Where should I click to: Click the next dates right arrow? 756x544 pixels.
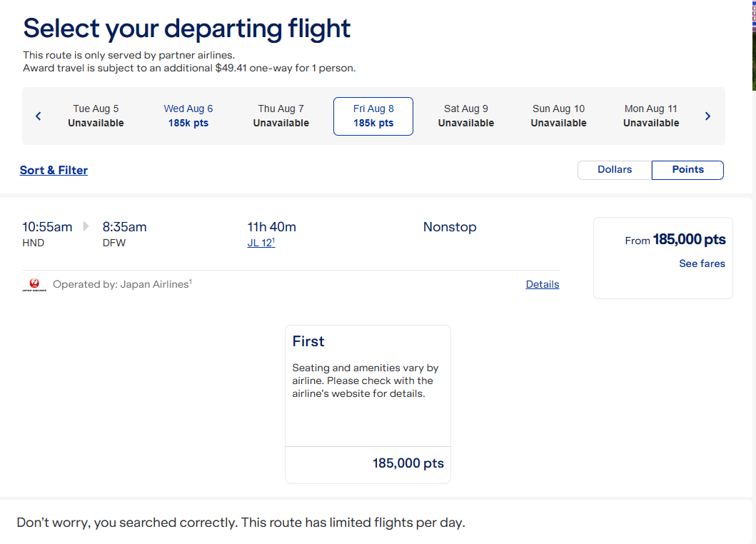707,116
